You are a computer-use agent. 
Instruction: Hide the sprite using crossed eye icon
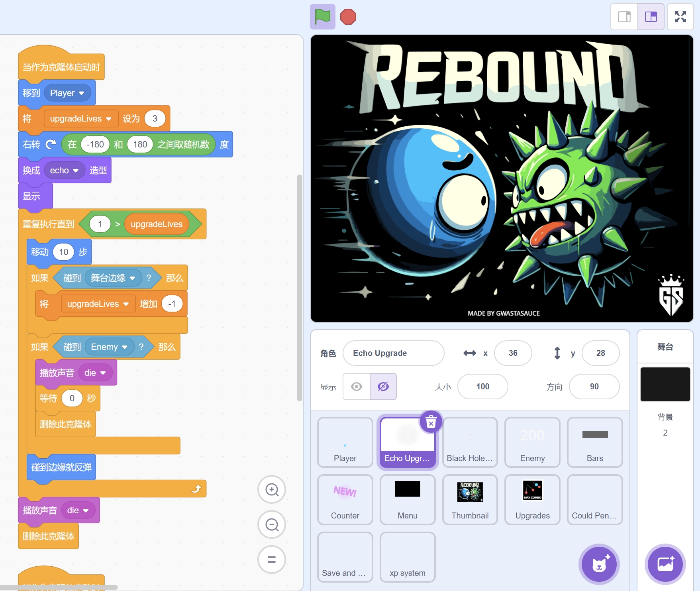383,387
